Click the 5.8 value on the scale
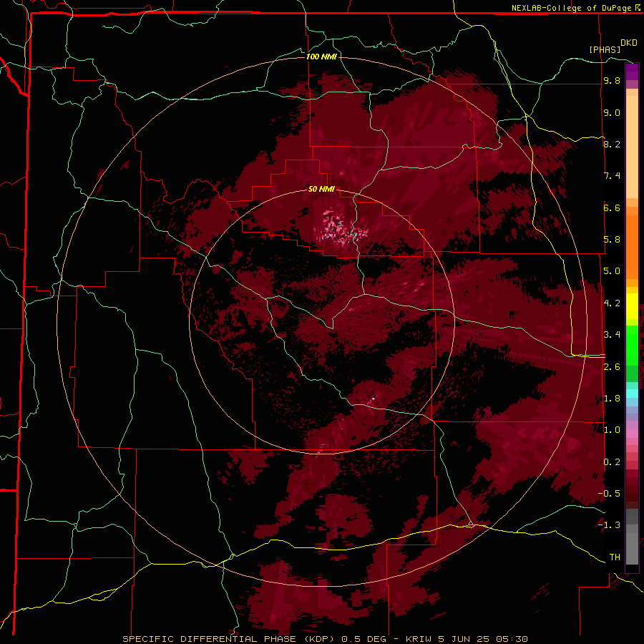644x644 pixels. pos(612,240)
